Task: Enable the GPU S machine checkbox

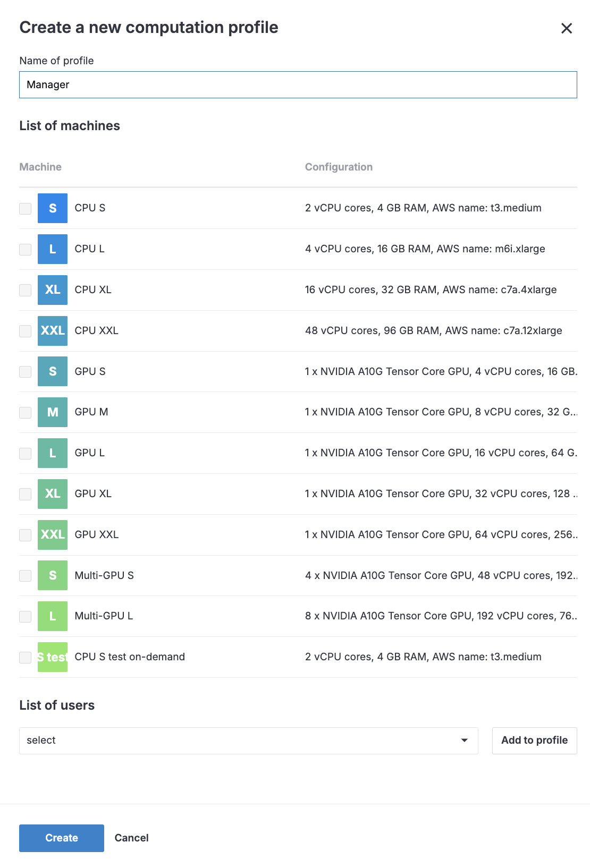Action: (x=26, y=372)
